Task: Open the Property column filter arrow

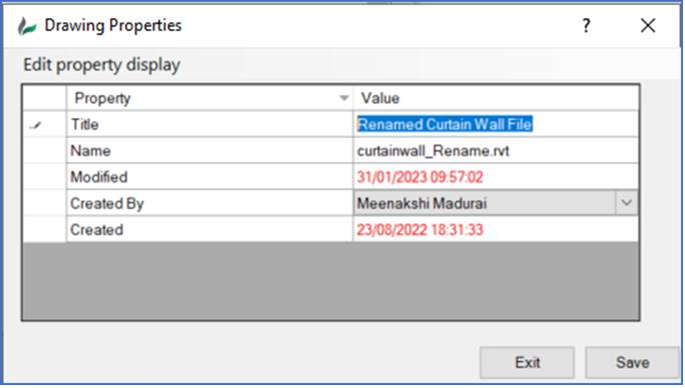Action: point(344,98)
